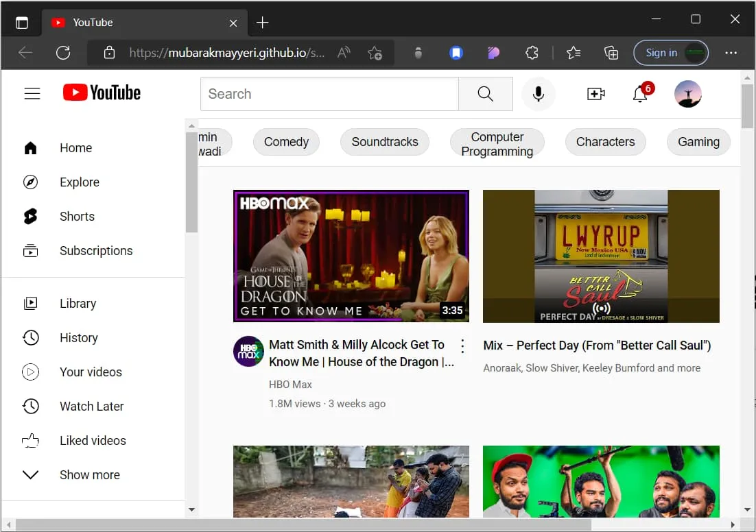
Task: Expand Show more in the sidebar
Action: (x=89, y=475)
